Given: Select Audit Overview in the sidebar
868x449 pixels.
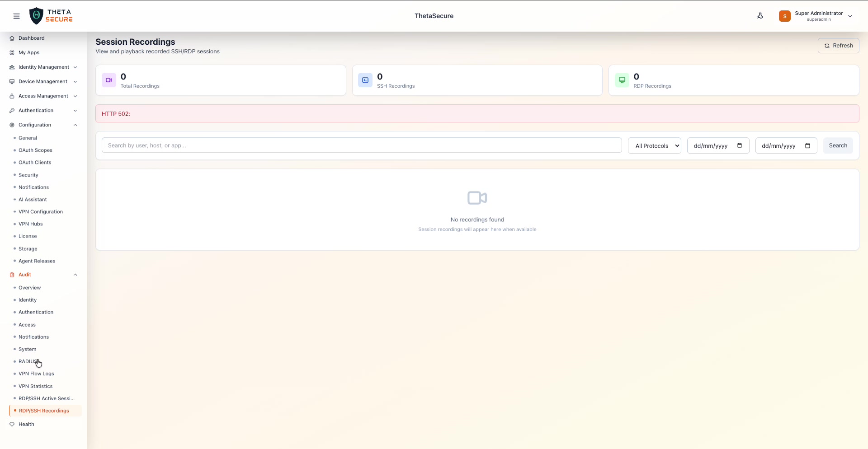Looking at the screenshot, I should point(29,287).
